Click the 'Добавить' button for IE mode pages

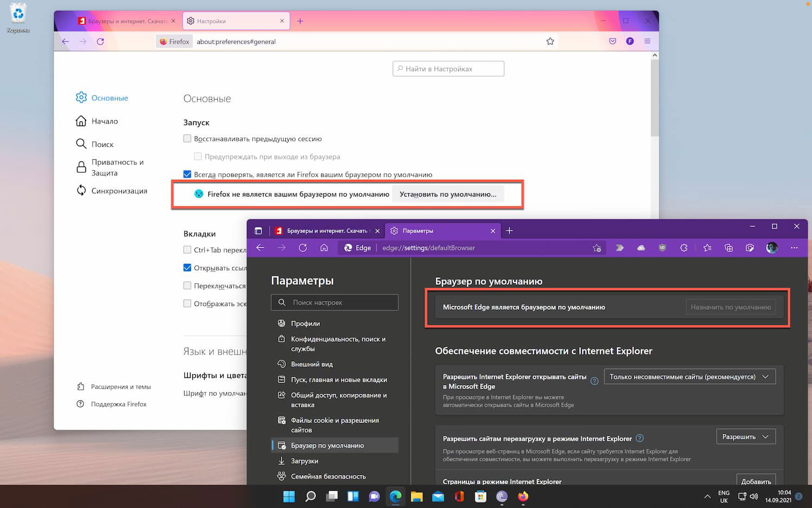[756, 481]
